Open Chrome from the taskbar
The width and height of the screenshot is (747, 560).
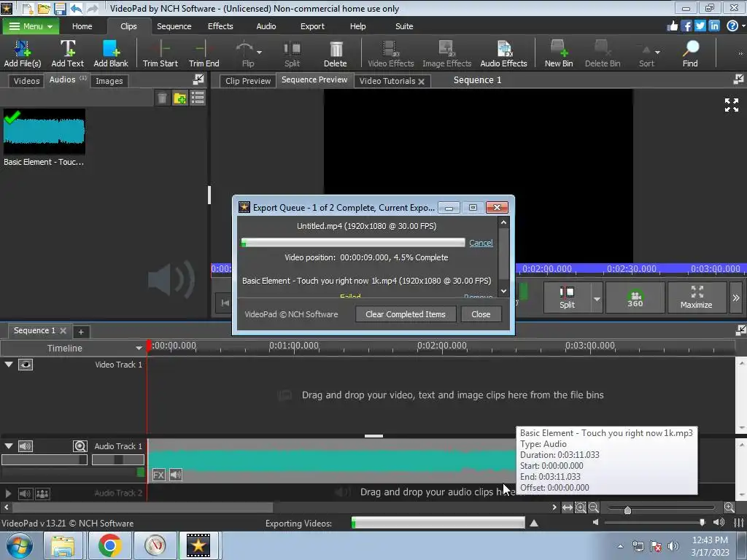point(109,545)
